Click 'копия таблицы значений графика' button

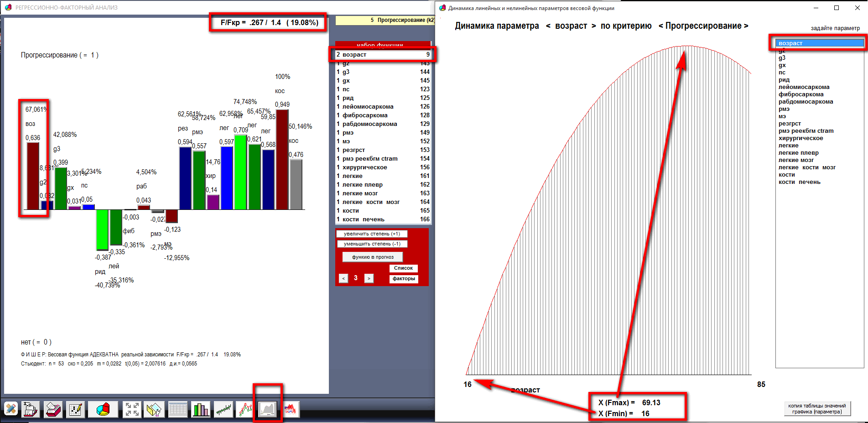tap(817, 409)
